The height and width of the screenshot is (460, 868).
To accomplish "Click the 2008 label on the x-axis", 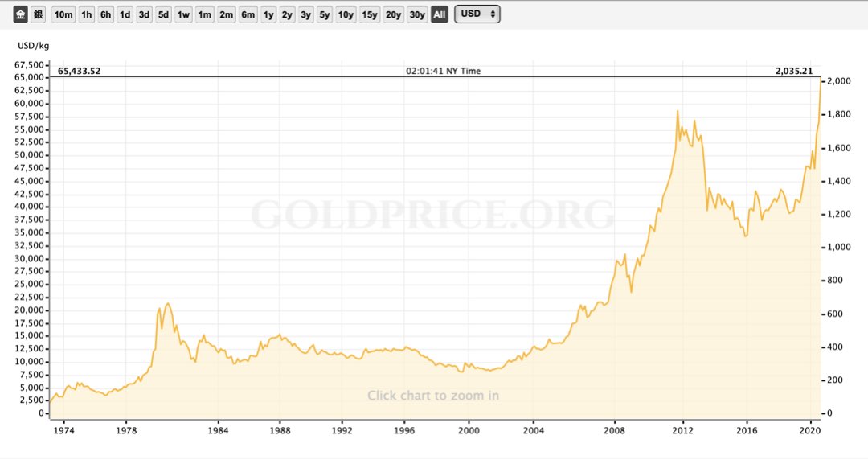I will (x=615, y=430).
